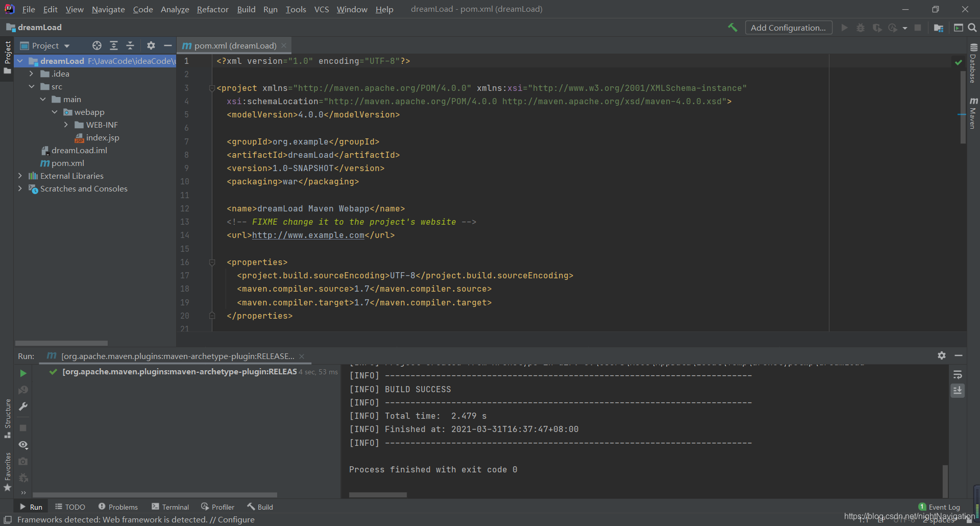Click camera dump threads icon
980x526 pixels.
coord(23,461)
